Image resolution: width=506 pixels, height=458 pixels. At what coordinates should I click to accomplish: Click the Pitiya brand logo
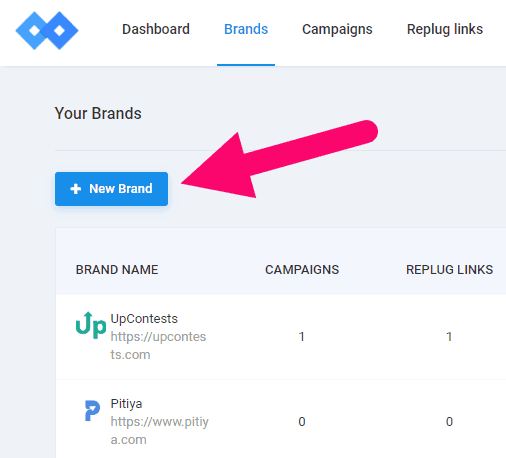click(x=92, y=410)
